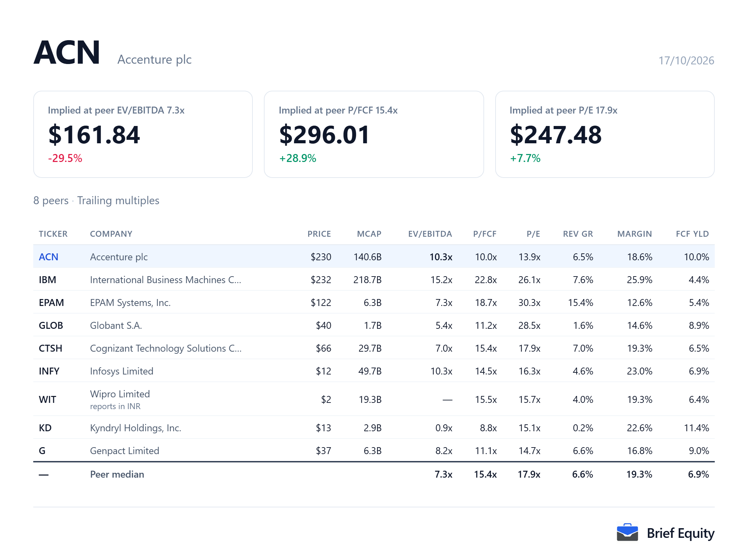Select the IBM ticker row

pyautogui.click(x=374, y=280)
